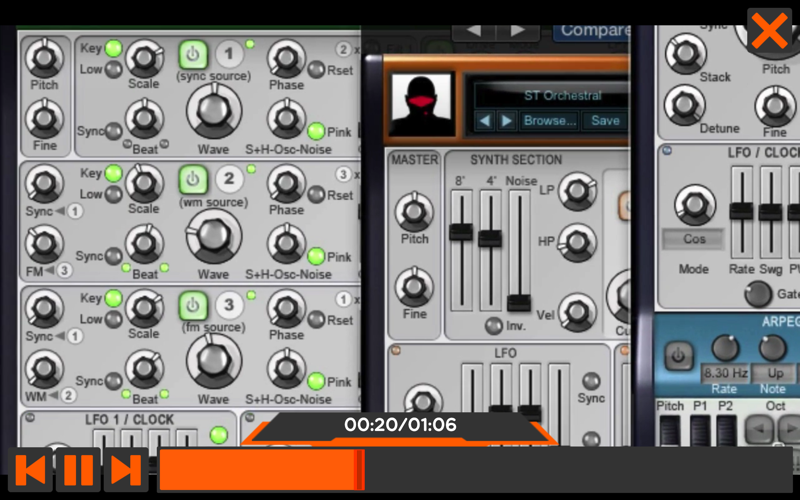Click the MASTER Fine knob
Screen dimensions: 800x500
[x=414, y=287]
